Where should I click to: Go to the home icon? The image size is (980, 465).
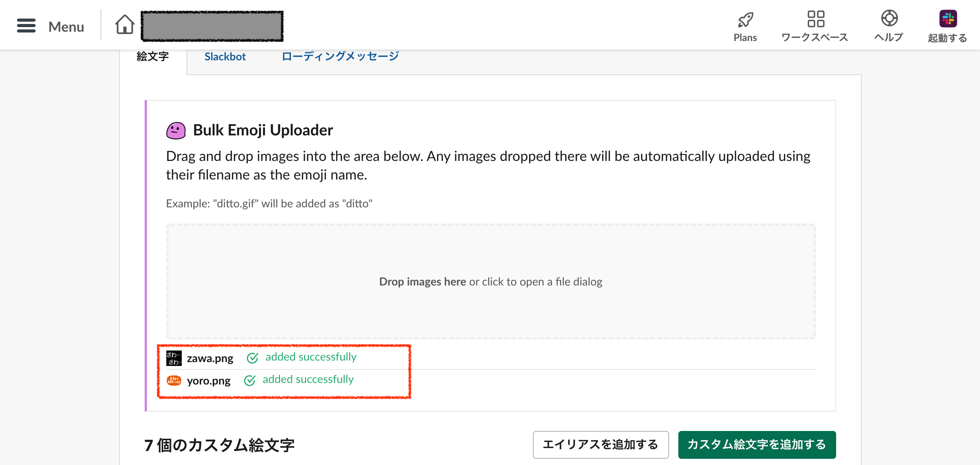tap(125, 24)
